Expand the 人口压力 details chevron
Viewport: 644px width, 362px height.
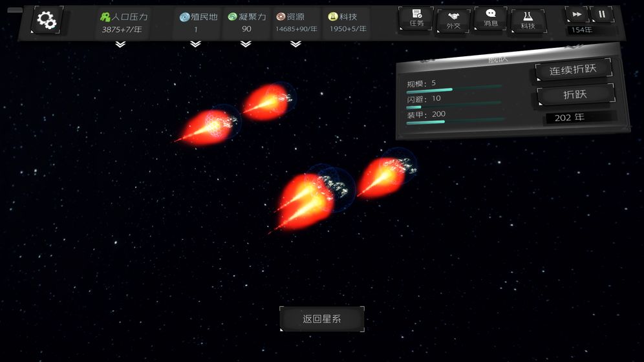click(x=120, y=45)
